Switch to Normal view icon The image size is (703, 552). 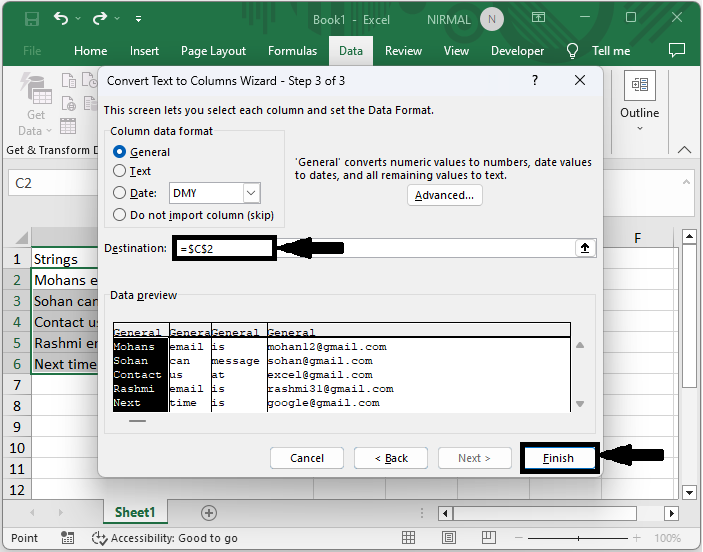[x=408, y=537]
